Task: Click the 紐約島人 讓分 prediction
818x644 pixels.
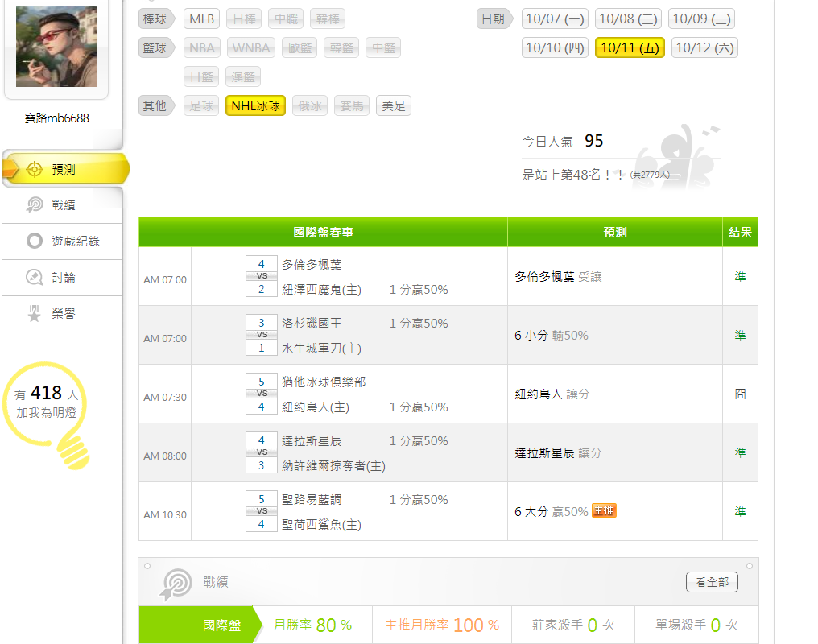Action: coord(552,394)
